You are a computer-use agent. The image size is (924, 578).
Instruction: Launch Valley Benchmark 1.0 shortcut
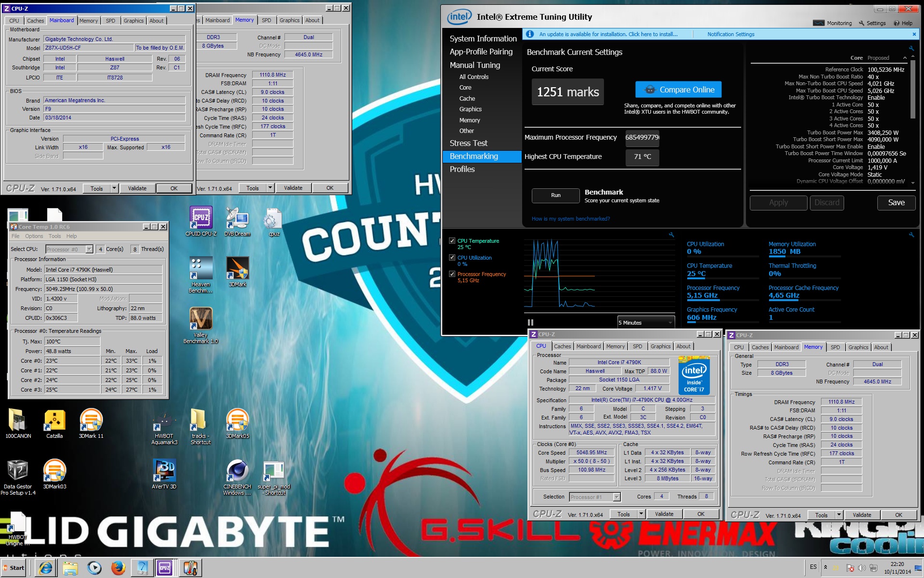tap(201, 325)
